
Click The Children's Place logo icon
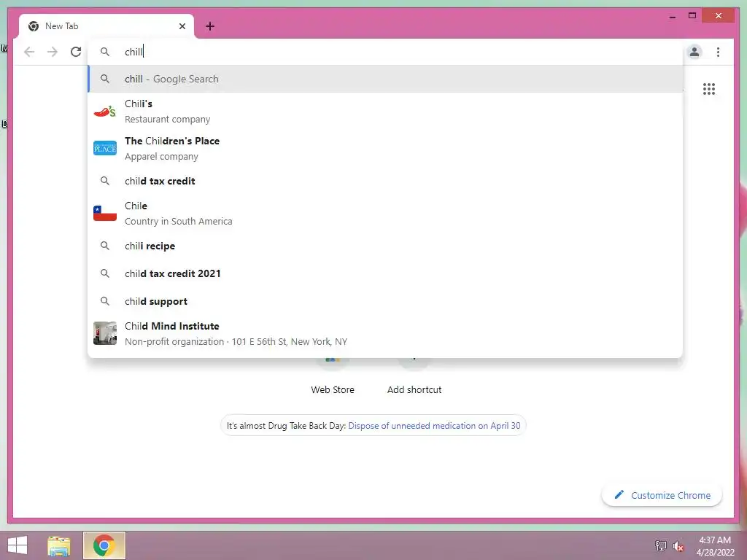click(105, 149)
